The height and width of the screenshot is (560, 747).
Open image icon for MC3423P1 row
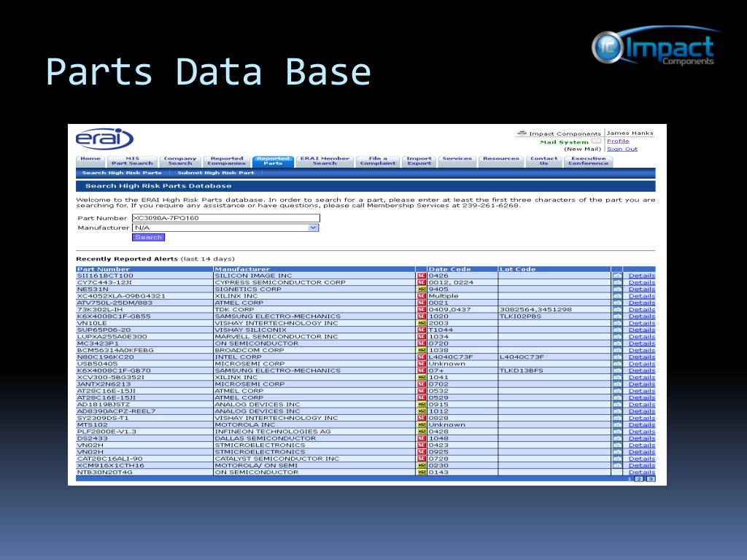pyautogui.click(x=617, y=343)
